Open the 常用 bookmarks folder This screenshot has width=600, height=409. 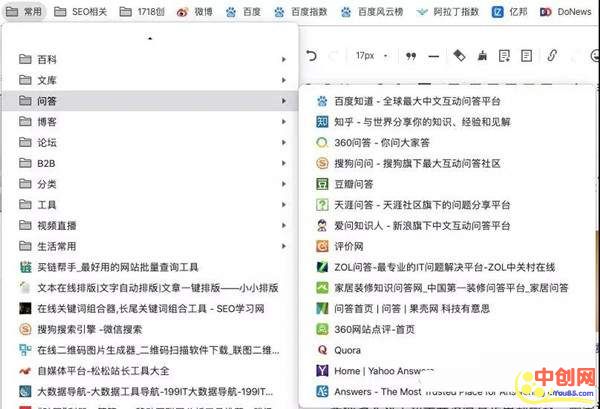coord(25,12)
